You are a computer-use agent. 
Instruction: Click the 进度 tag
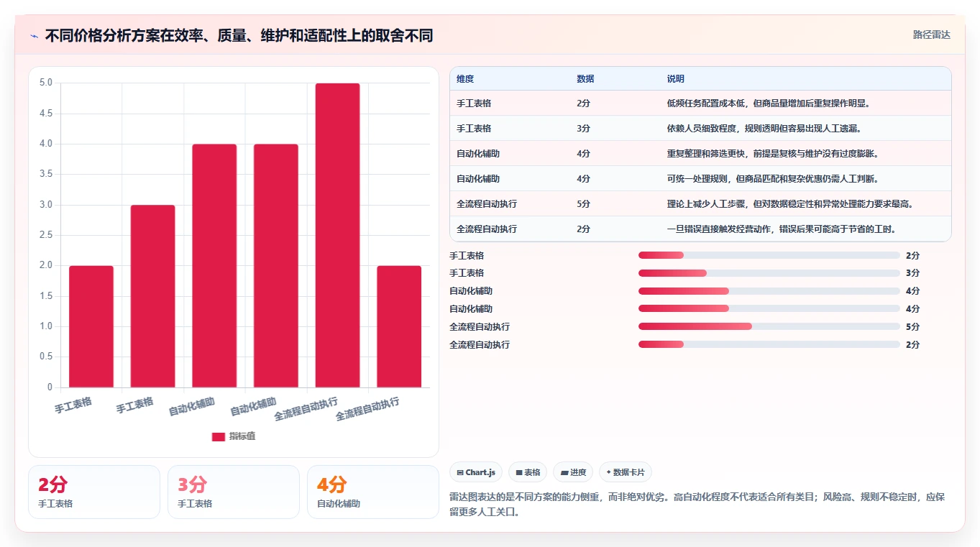(573, 472)
